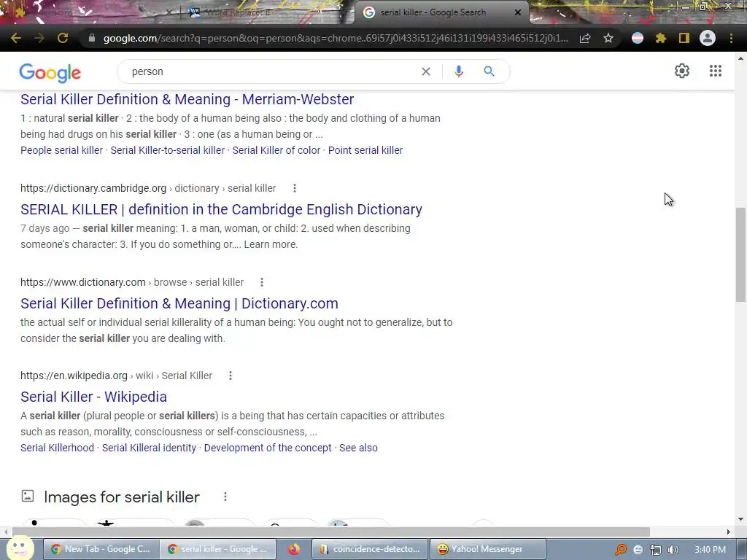Start voice search with the microphone
This screenshot has height=560, width=747.
click(x=458, y=71)
